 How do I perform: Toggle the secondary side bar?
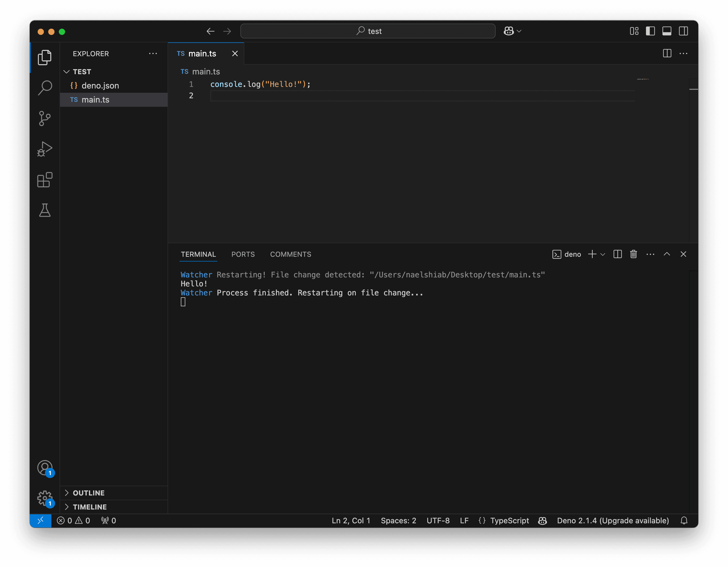pos(683,31)
